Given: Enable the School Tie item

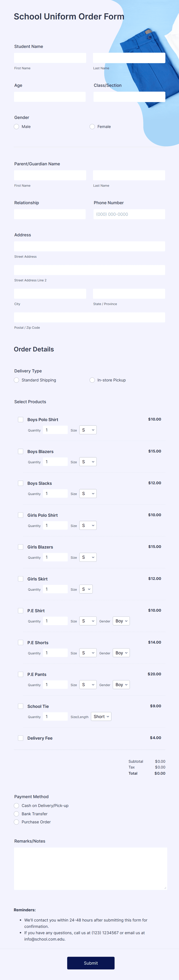Looking at the screenshot, I should (x=21, y=706).
